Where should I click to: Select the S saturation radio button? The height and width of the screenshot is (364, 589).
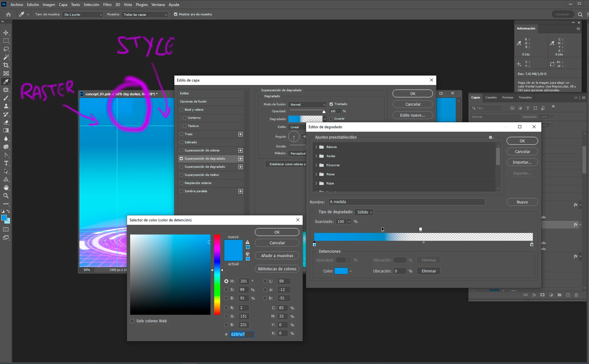[x=226, y=290]
